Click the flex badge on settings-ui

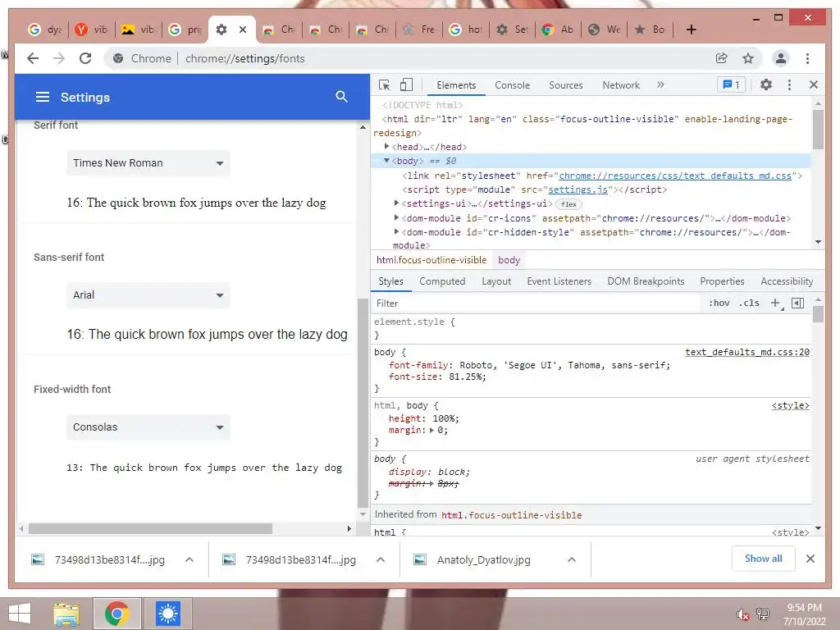coord(568,204)
